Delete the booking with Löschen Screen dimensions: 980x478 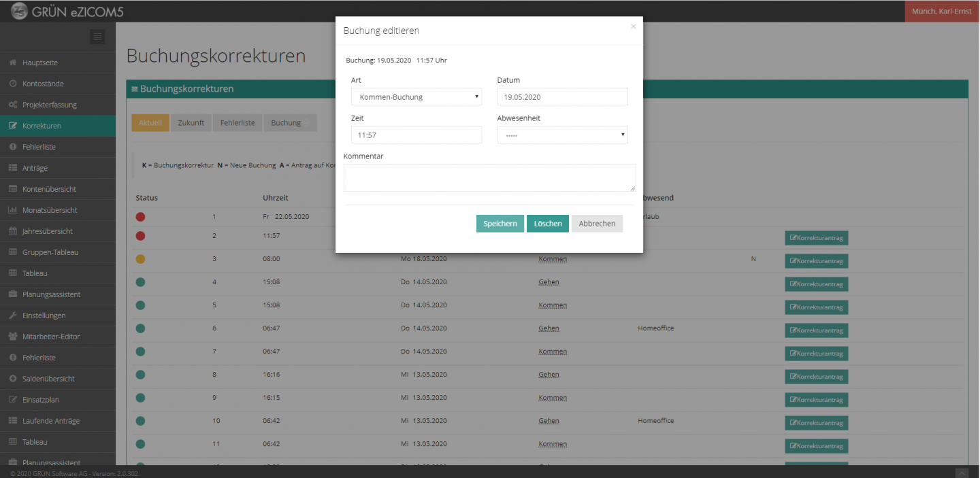(548, 224)
